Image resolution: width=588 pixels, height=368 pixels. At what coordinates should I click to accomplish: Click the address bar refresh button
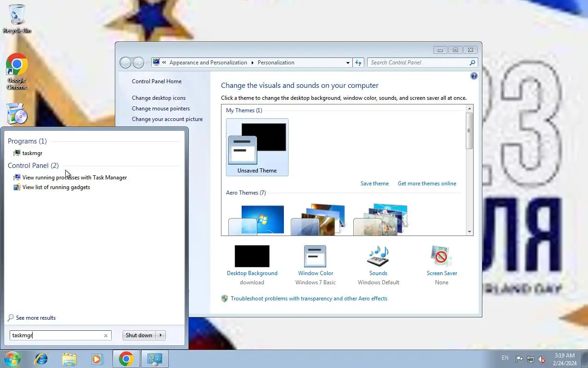(x=358, y=63)
